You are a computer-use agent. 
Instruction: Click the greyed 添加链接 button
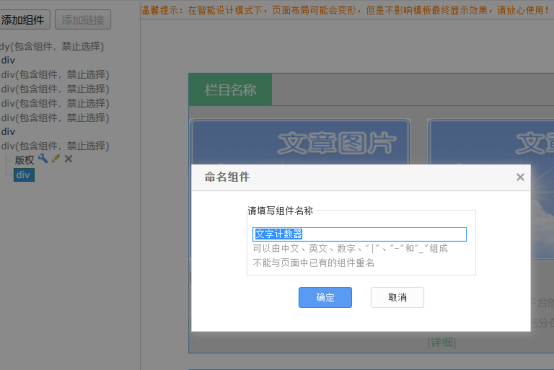pyautogui.click(x=83, y=20)
